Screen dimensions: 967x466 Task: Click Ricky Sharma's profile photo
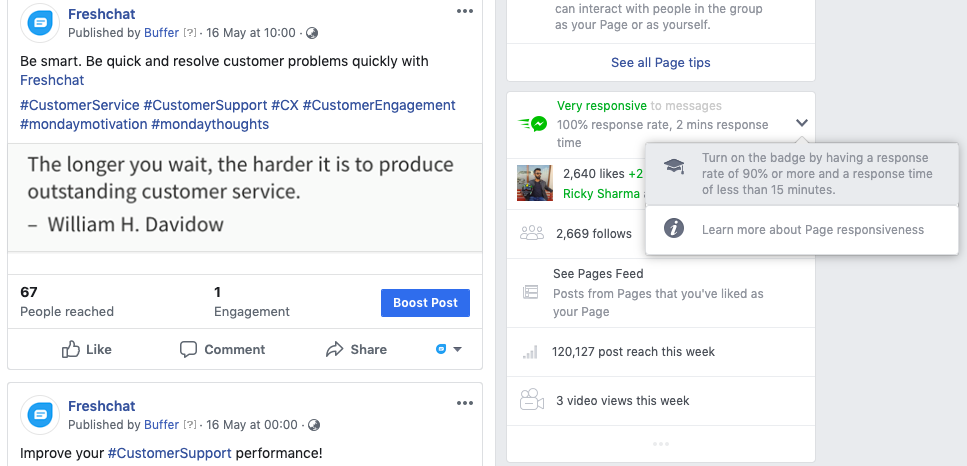535,183
